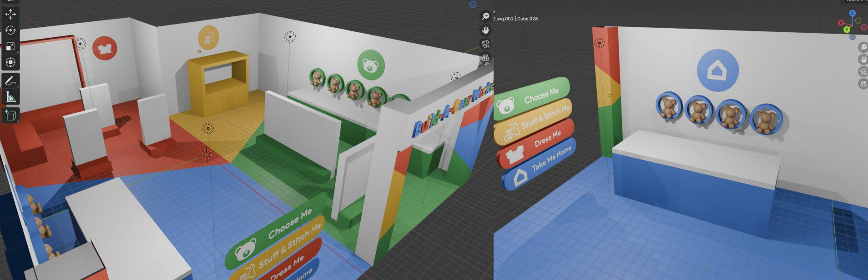Viewport: 868px width, 280px height.
Task: Select the Add Cube tool
Action: point(10,115)
